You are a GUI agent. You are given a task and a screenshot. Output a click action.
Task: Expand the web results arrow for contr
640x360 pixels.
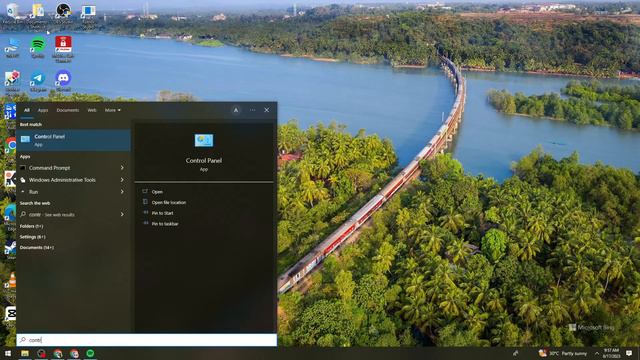[122, 214]
